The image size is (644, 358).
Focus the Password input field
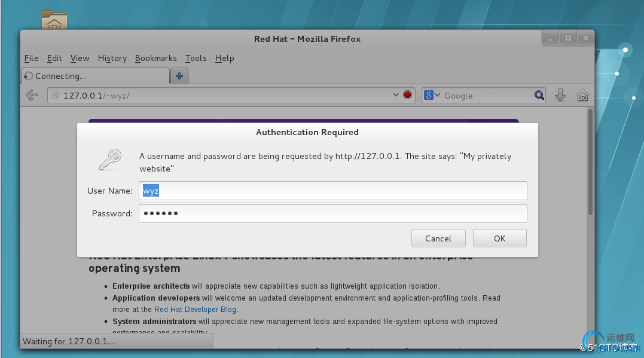tap(332, 213)
